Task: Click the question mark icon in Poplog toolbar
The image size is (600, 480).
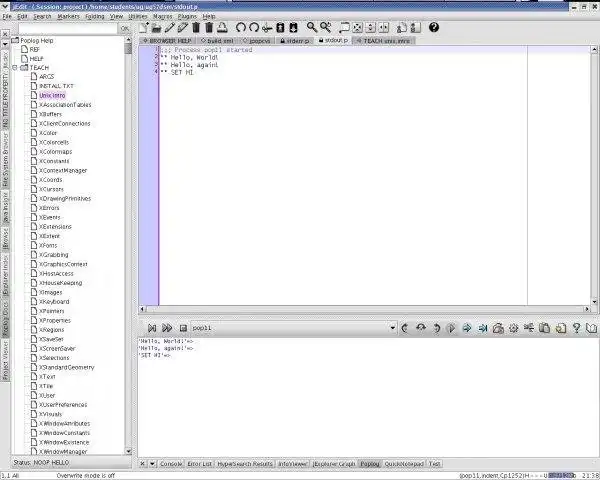Action: pos(576,328)
